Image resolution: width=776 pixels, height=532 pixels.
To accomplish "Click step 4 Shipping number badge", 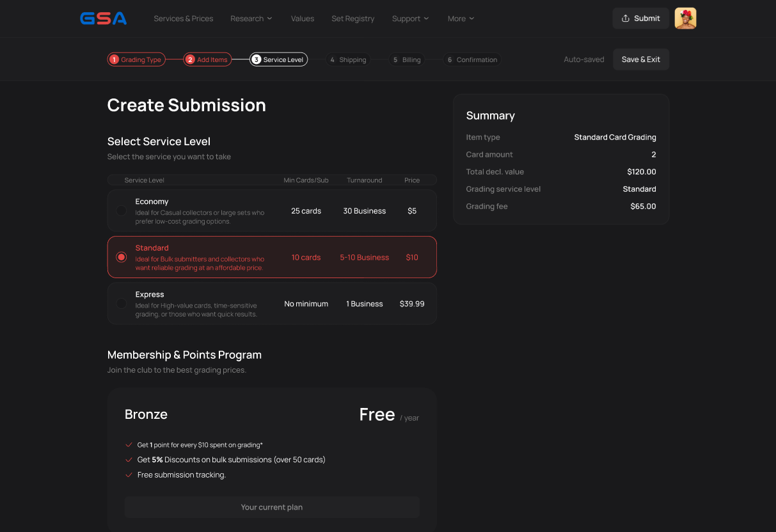I will tap(332, 59).
